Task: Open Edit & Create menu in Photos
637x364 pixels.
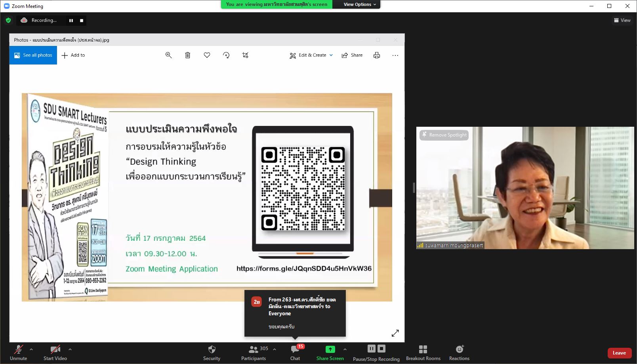Action: coord(311,55)
